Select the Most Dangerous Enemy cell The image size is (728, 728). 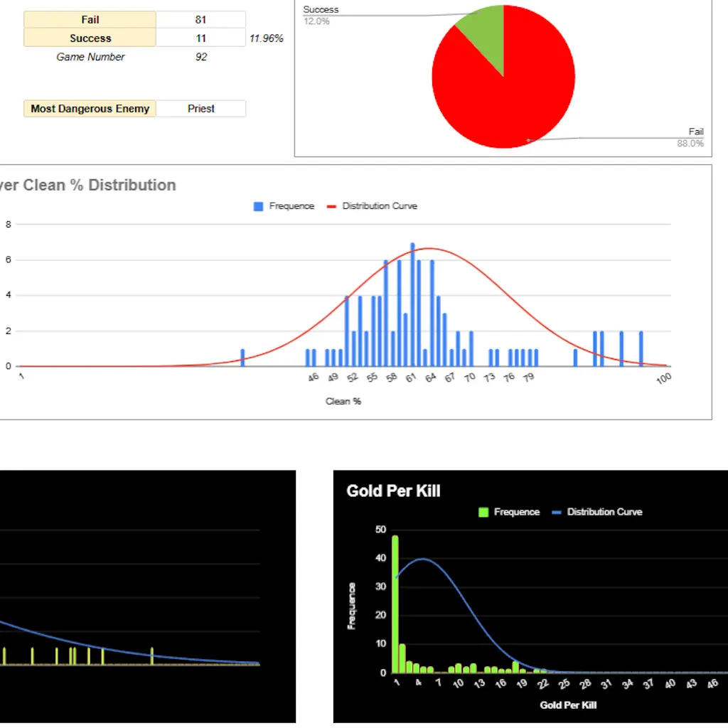coord(90,109)
